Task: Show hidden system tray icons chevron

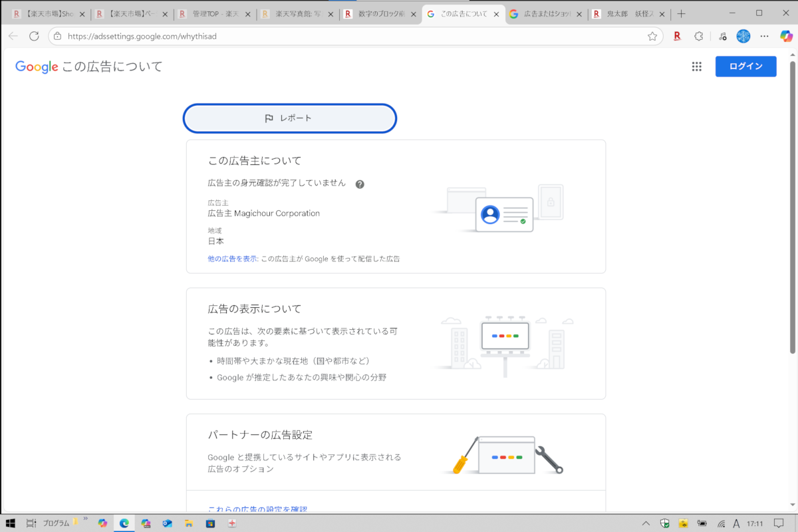Action: pos(645,523)
